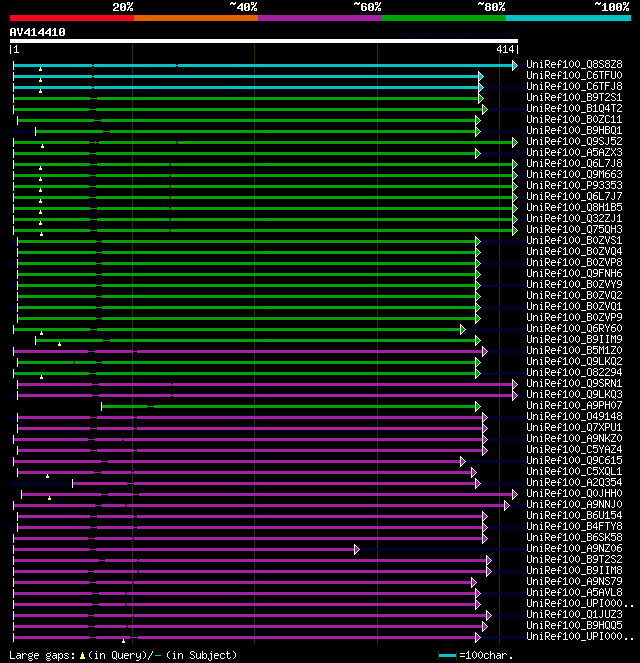The image size is (640, 663).
Task: Select the UniRef100_Q0JHH0 entry
Action: [574, 493]
